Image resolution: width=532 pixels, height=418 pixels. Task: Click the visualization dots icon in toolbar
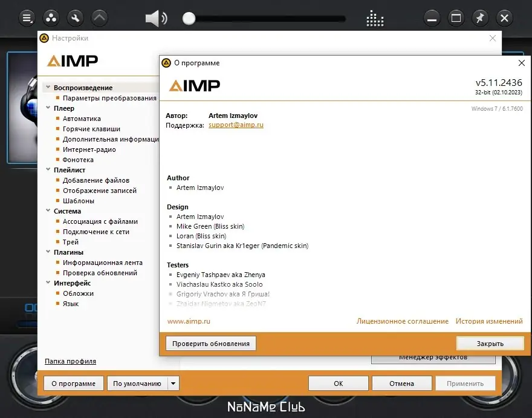(375, 18)
